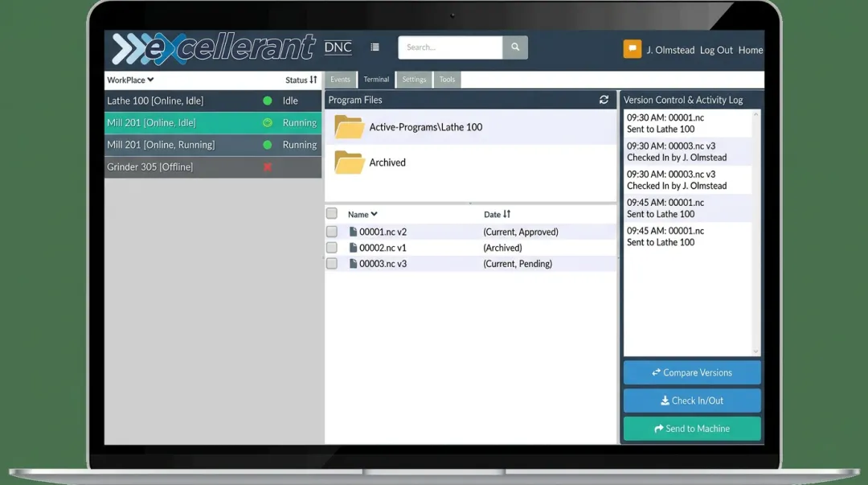Click the Program Files panel title
The width and height of the screenshot is (868, 485).
click(x=355, y=100)
